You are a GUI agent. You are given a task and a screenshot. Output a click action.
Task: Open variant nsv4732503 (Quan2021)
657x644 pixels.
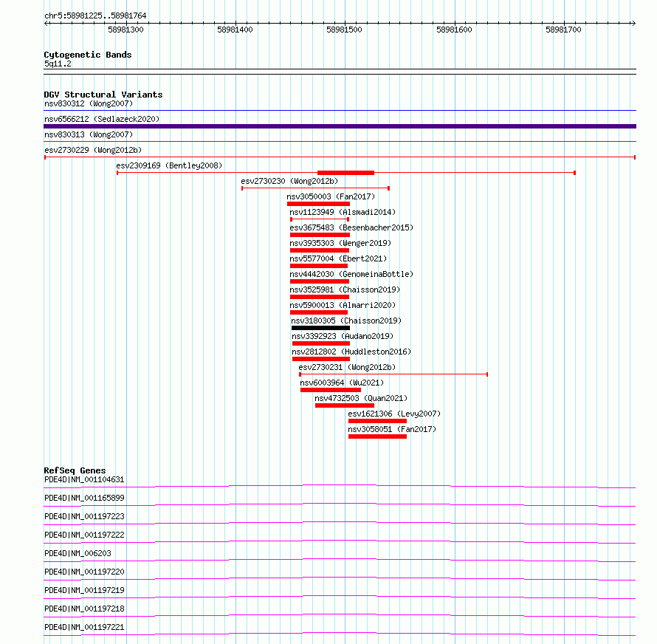[361, 398]
